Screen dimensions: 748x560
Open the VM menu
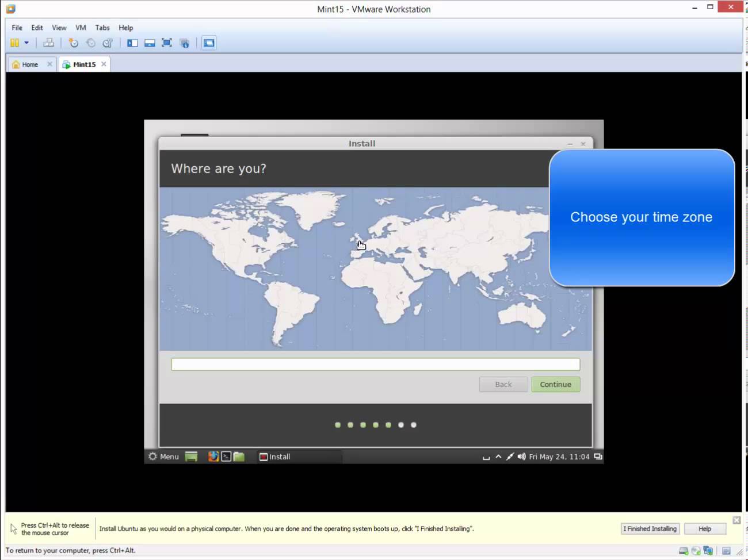[81, 27]
